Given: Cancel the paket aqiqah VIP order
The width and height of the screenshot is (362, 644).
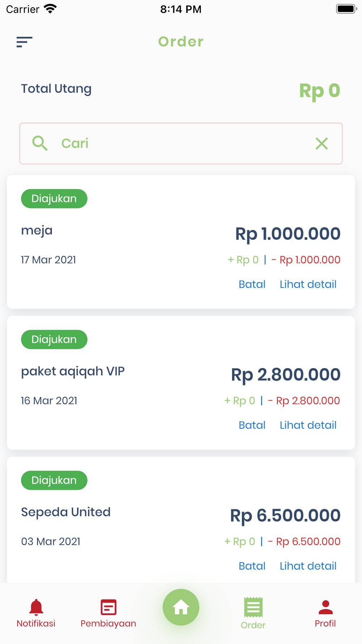Looking at the screenshot, I should pyautogui.click(x=252, y=425).
